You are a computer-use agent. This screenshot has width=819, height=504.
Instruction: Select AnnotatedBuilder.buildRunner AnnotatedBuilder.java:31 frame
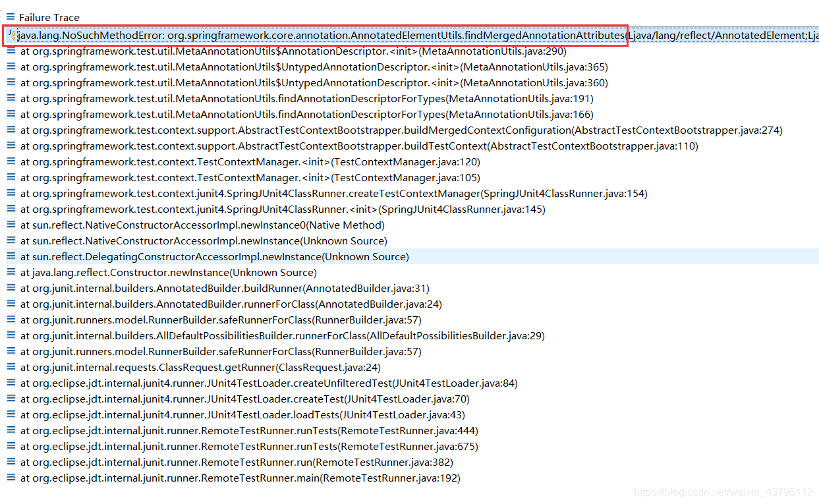tap(224, 288)
